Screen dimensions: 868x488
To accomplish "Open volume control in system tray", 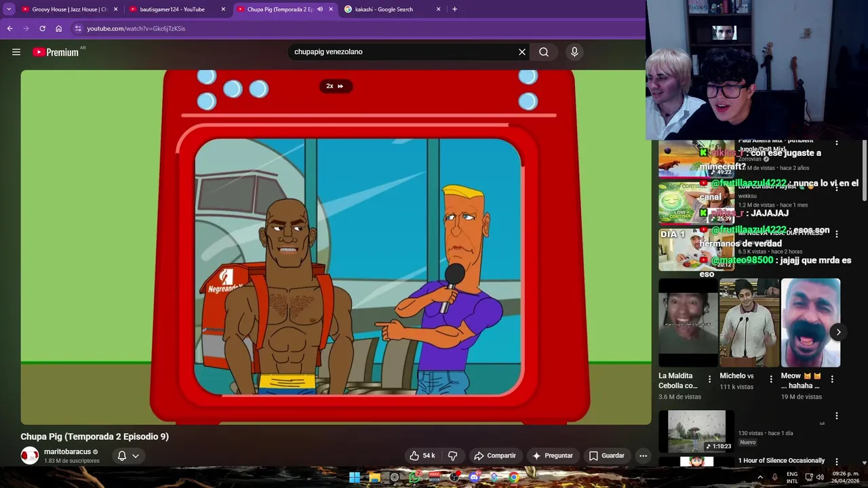I will point(820,477).
